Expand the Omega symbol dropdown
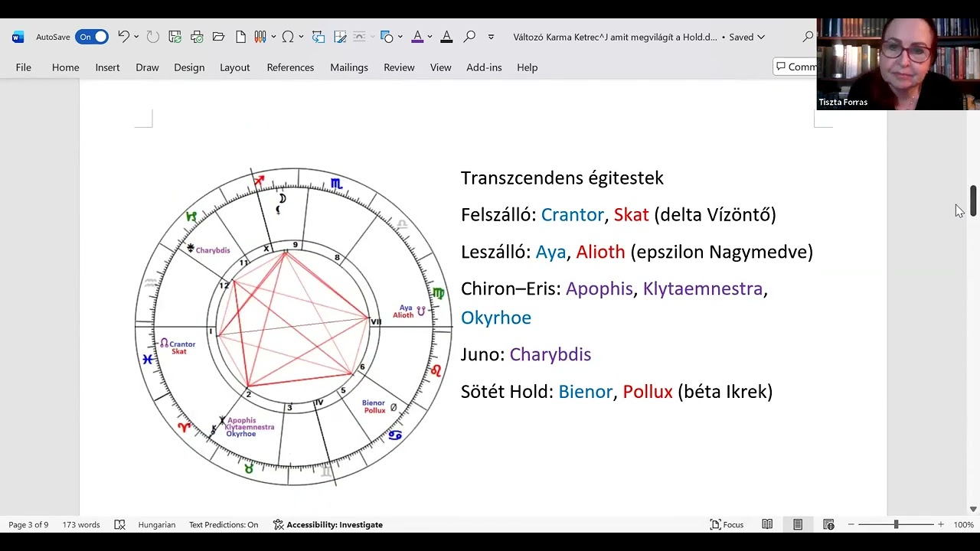The height and width of the screenshot is (551, 980). click(301, 37)
